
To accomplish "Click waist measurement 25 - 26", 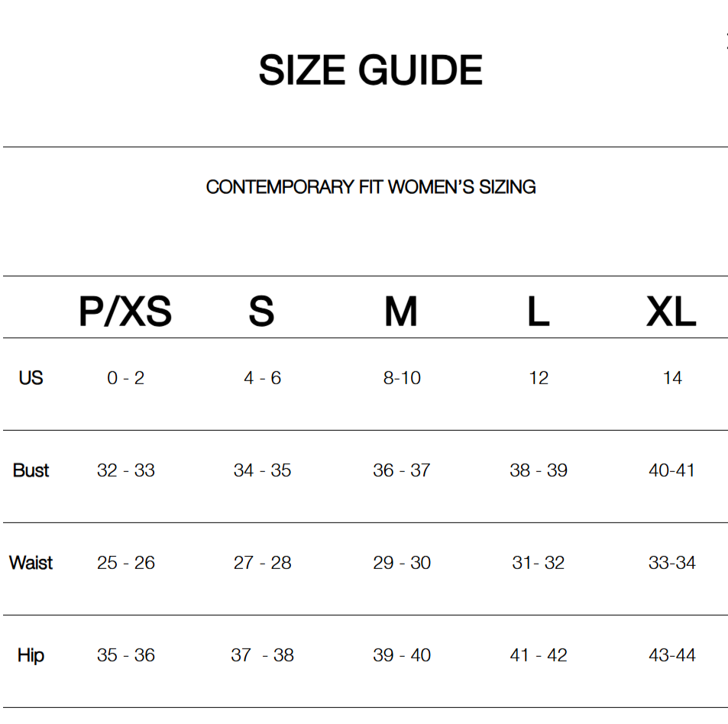I will [125, 563].
